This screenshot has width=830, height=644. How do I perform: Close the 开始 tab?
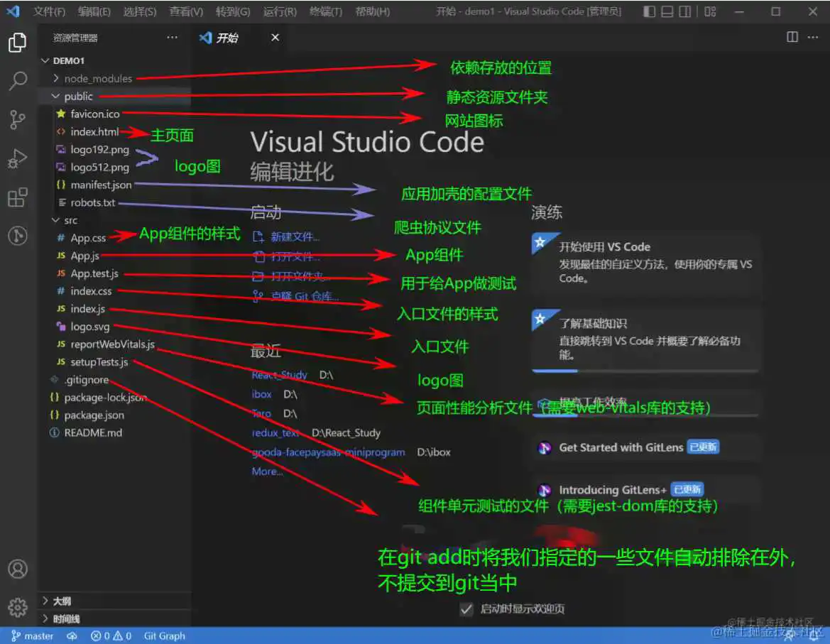pyautogui.click(x=275, y=38)
